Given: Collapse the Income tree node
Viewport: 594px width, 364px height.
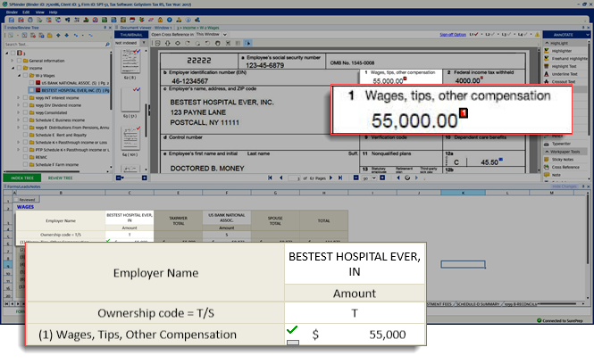Looking at the screenshot, I should point(13,68).
